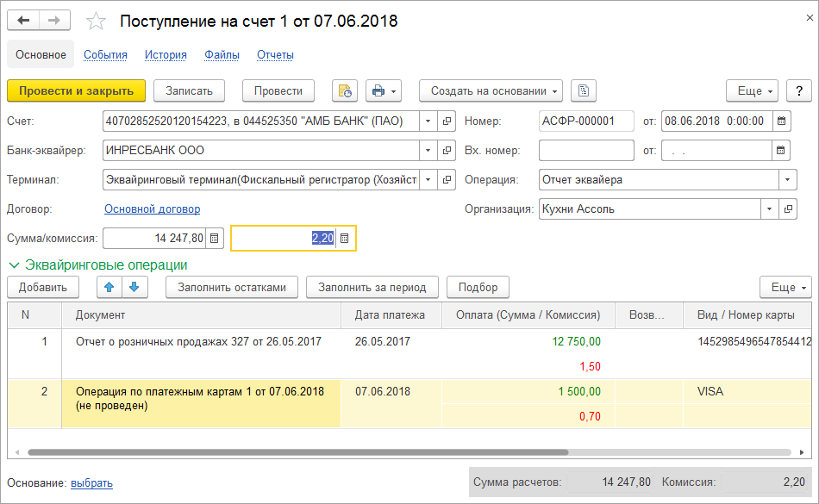The image size is (819, 504).
Task: Collapse the Эквайринговые операции section
Action: pos(14,265)
